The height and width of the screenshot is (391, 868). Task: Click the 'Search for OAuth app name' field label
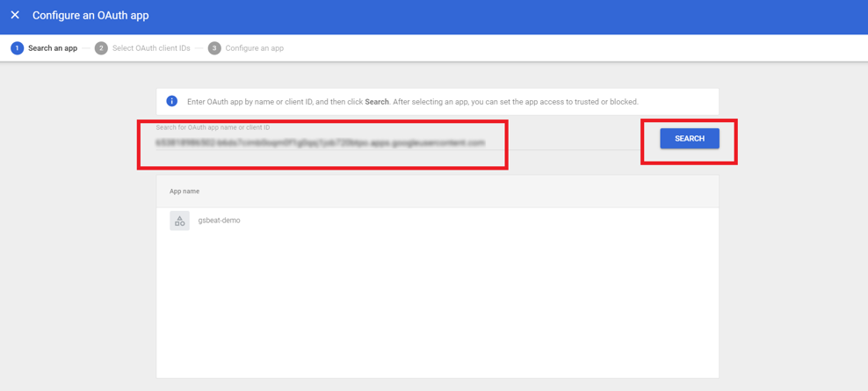tap(213, 127)
